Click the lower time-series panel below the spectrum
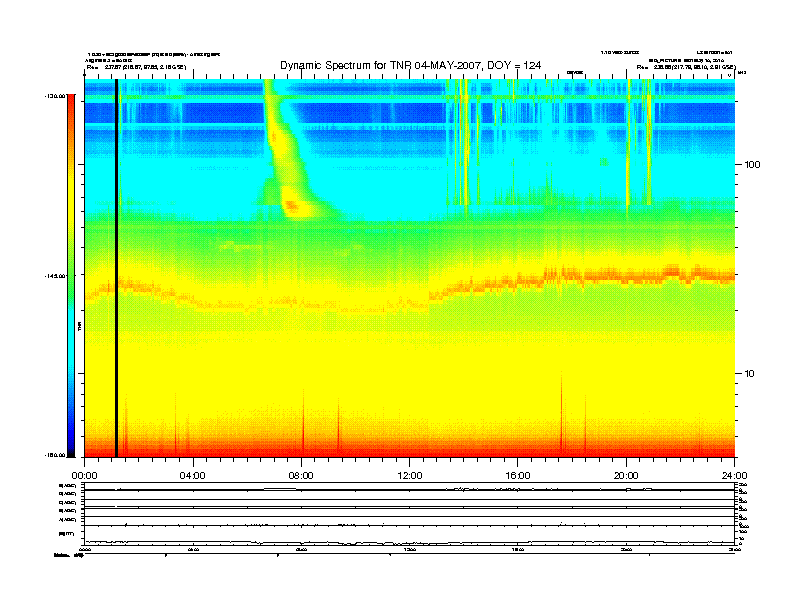Image resolution: width=792 pixels, height=612 pixels. 409,514
